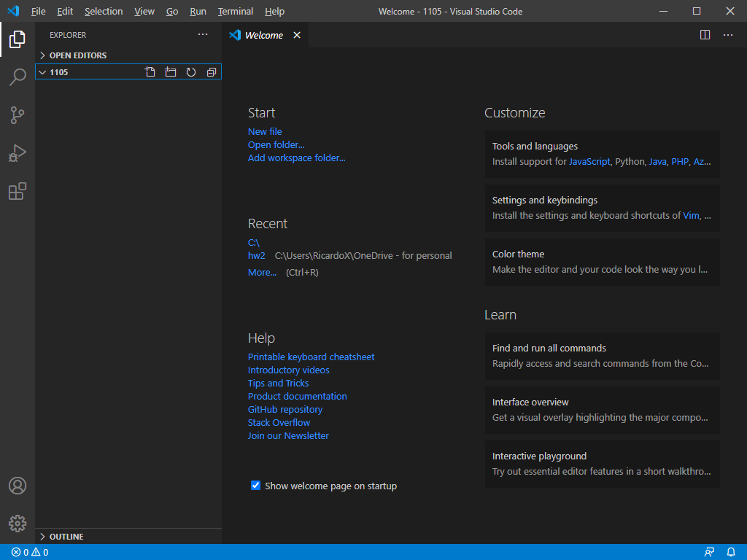
Task: Open the Search view in activity bar
Action: pos(18,77)
